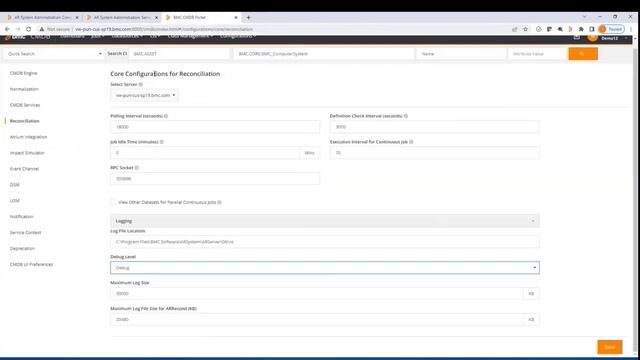Click the Attribute Value search field

(x=538, y=53)
